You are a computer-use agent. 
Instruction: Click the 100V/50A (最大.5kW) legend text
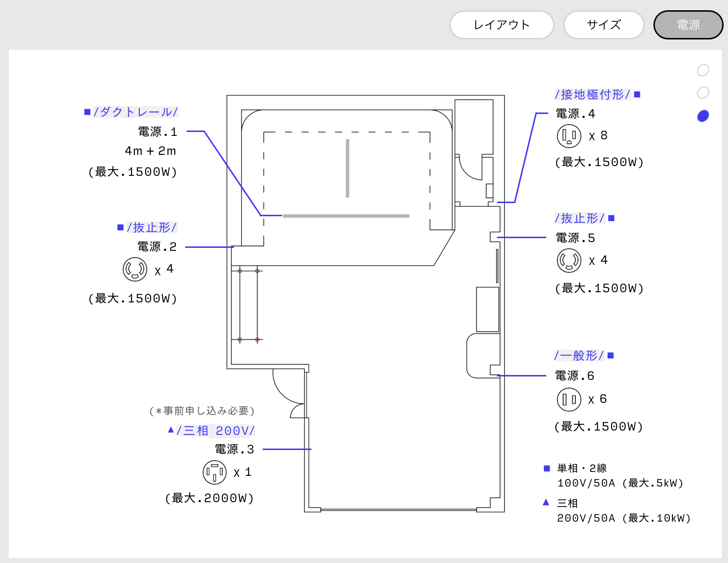620,483
